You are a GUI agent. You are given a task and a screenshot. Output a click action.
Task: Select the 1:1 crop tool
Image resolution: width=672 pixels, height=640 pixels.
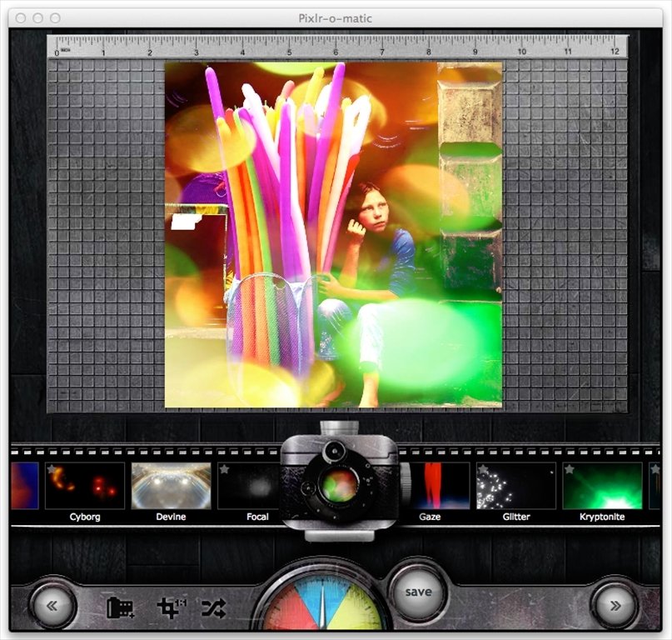[x=171, y=607]
